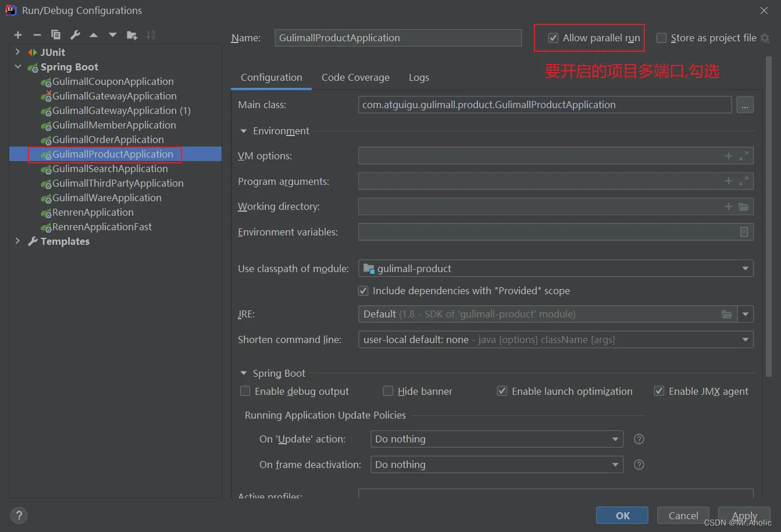781x532 pixels.
Task: Help icon for On 'Update' action
Action: [639, 439]
